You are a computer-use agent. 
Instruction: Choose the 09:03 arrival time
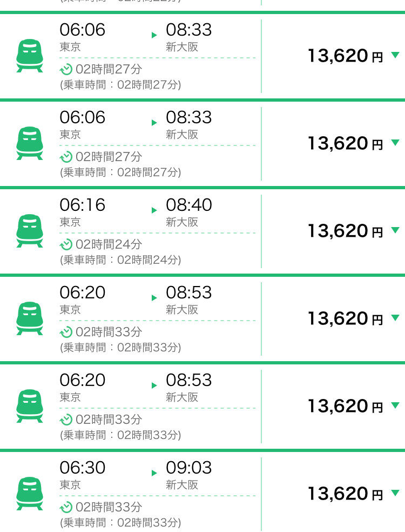[x=189, y=468]
